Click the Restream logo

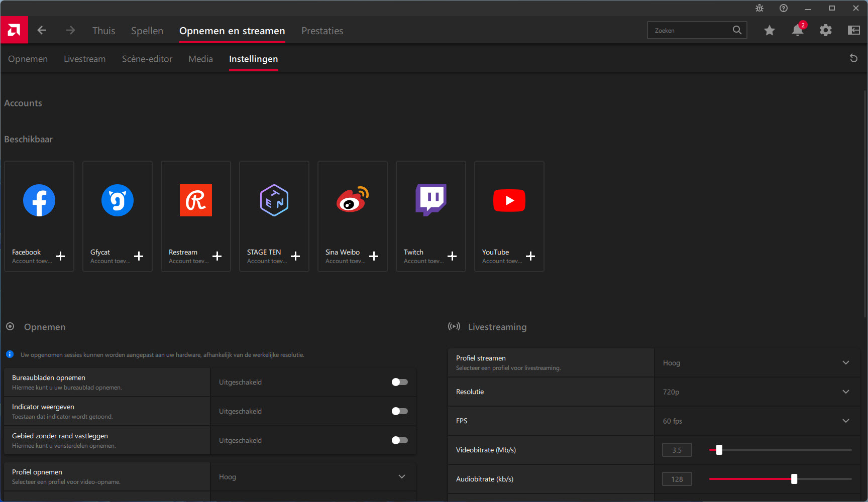(196, 200)
